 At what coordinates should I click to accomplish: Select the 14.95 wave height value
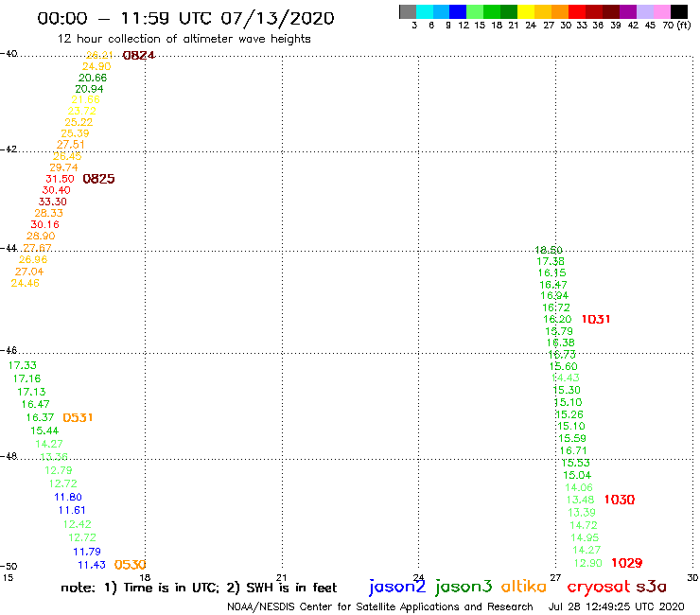pos(585,537)
